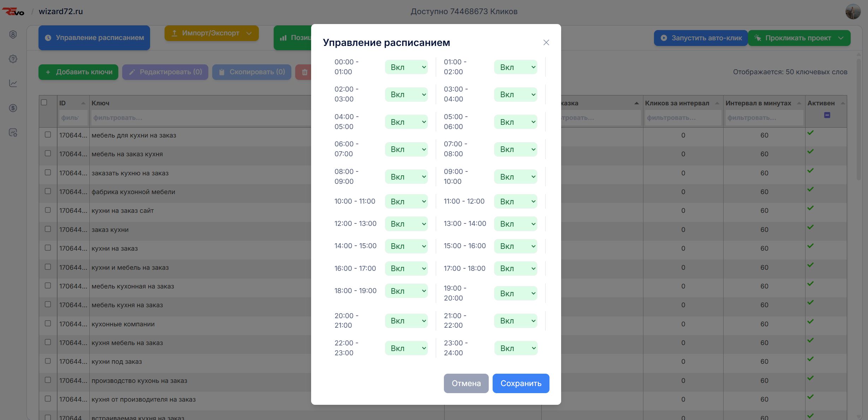
Task: Open the Импорт/Экспорт menu
Action: pyautogui.click(x=211, y=33)
